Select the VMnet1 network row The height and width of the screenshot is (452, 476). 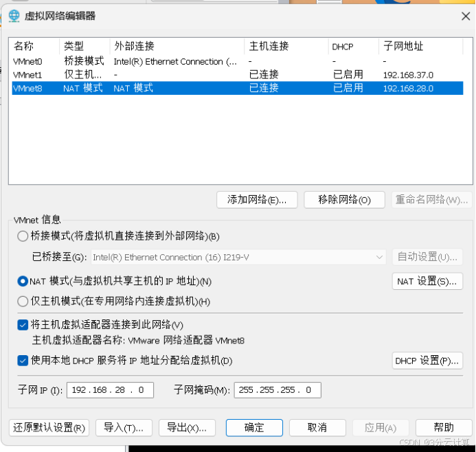point(238,75)
